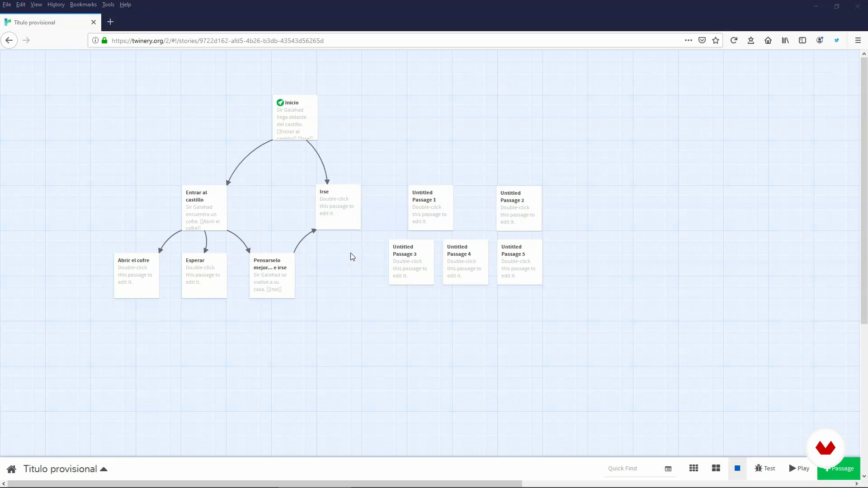The image size is (868, 488).
Task: Open the browser hamburger menu
Action: coord(858,40)
